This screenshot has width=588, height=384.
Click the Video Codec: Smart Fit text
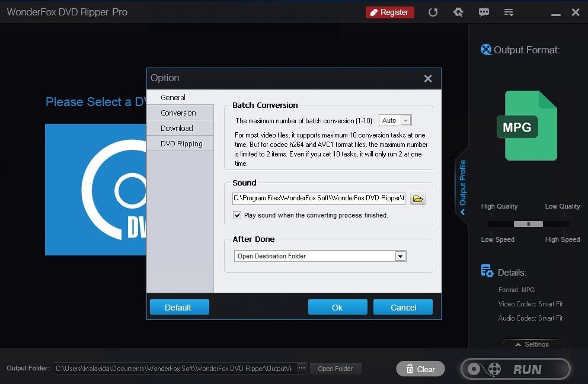coord(531,304)
